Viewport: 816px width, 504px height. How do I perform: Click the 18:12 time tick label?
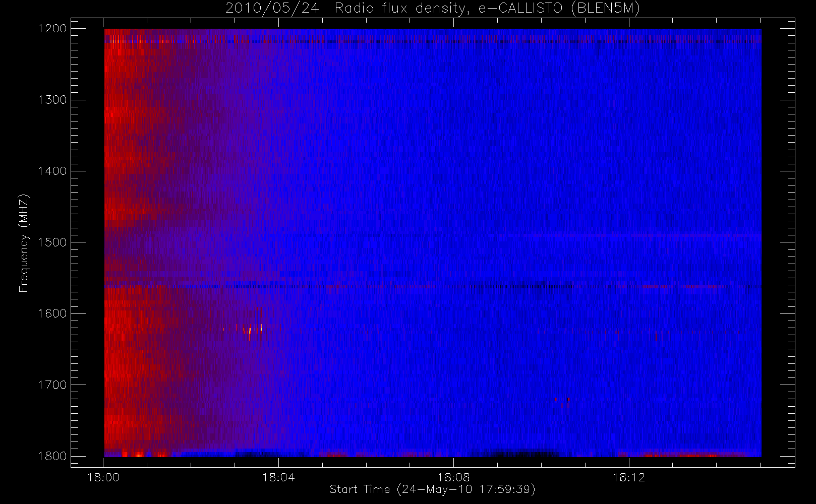pyautogui.click(x=629, y=477)
